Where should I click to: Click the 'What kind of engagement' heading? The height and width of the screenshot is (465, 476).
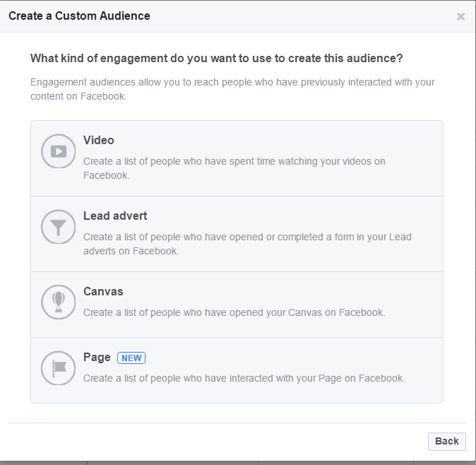(x=216, y=59)
